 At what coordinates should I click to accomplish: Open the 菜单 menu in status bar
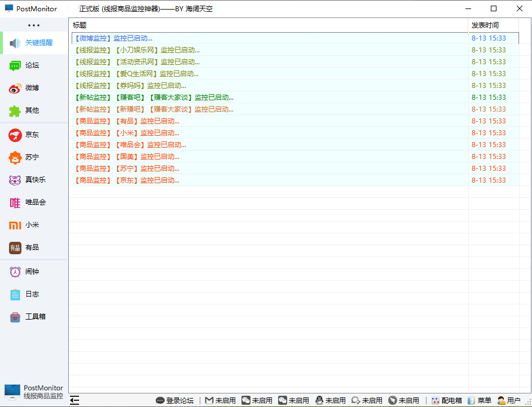[479, 400]
